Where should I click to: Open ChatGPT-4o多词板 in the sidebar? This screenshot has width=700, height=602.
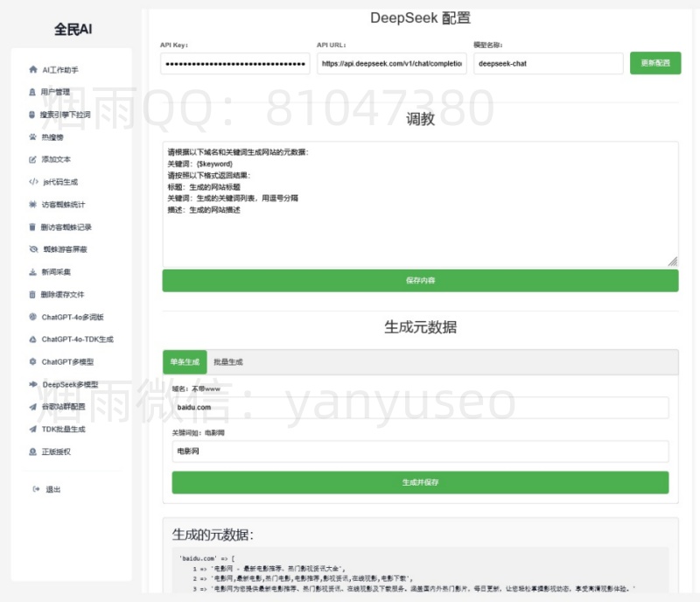pyautogui.click(x=73, y=317)
